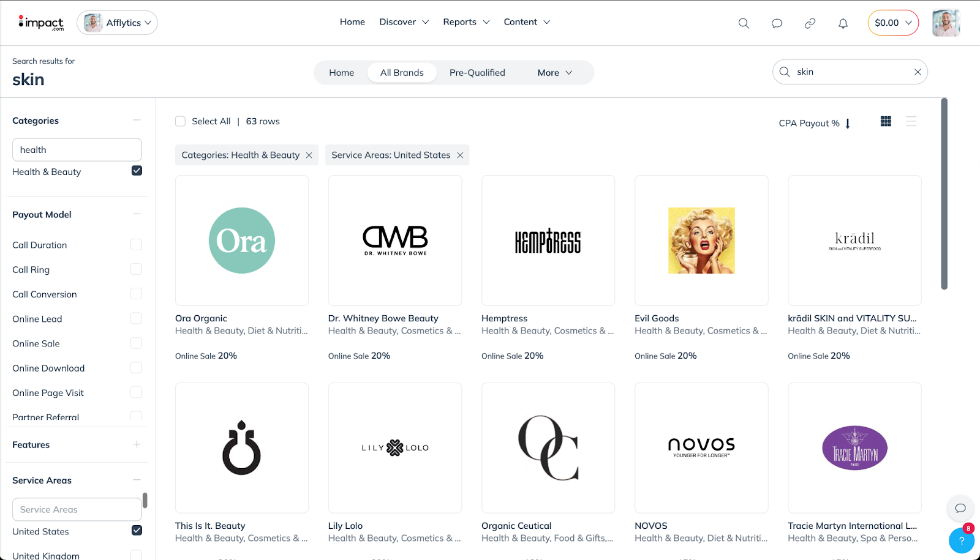Tick the Online Sale checkbox
980x560 pixels.
136,343
